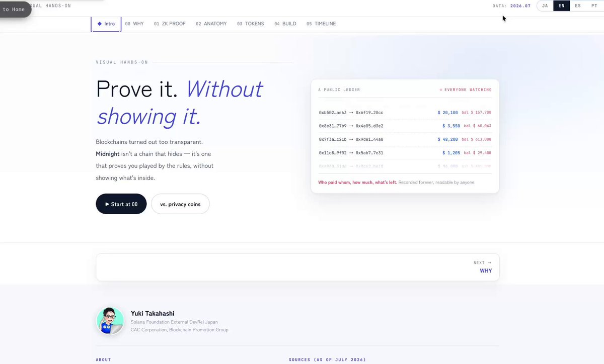
Task: Select the $ 48,200 amount
Action: (x=447, y=139)
